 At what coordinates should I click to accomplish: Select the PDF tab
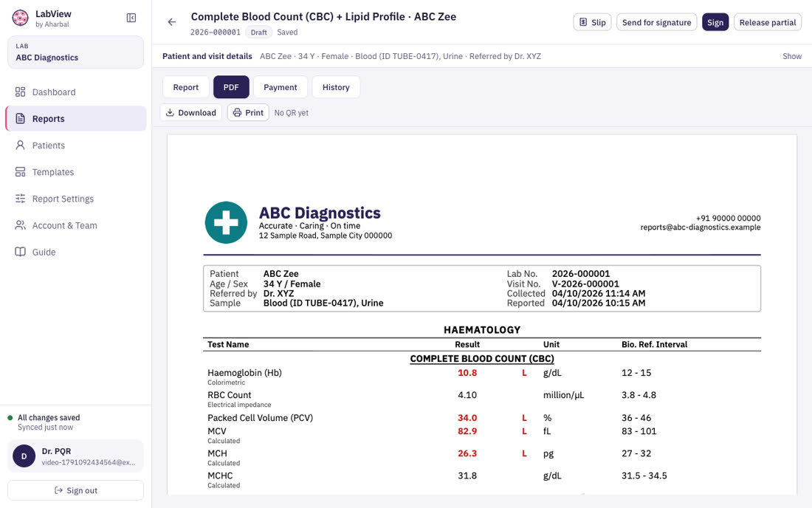point(231,87)
